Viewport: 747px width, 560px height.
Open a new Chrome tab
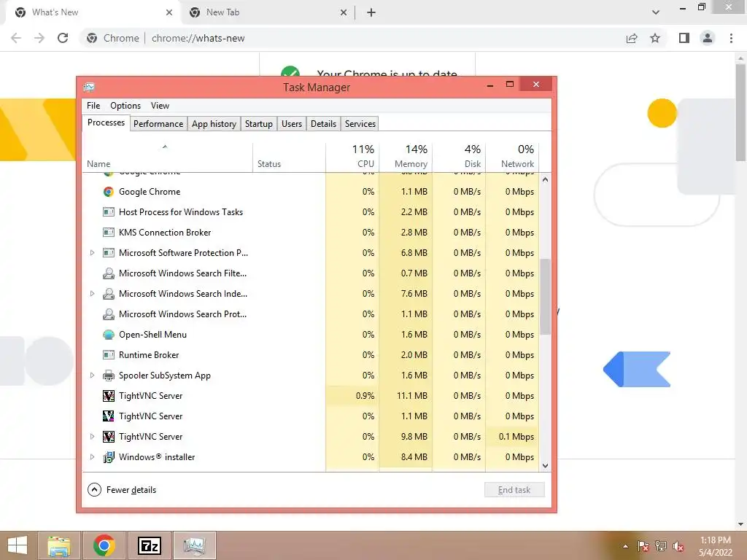[x=371, y=12]
